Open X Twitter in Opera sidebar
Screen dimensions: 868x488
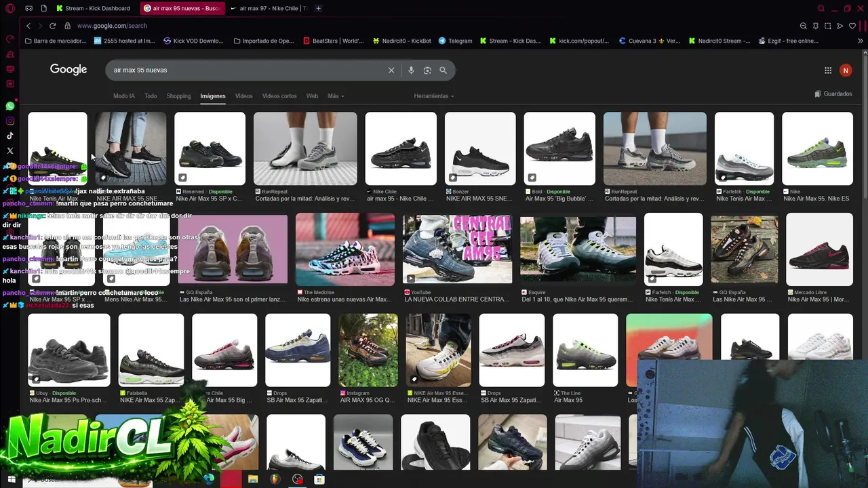(10, 151)
